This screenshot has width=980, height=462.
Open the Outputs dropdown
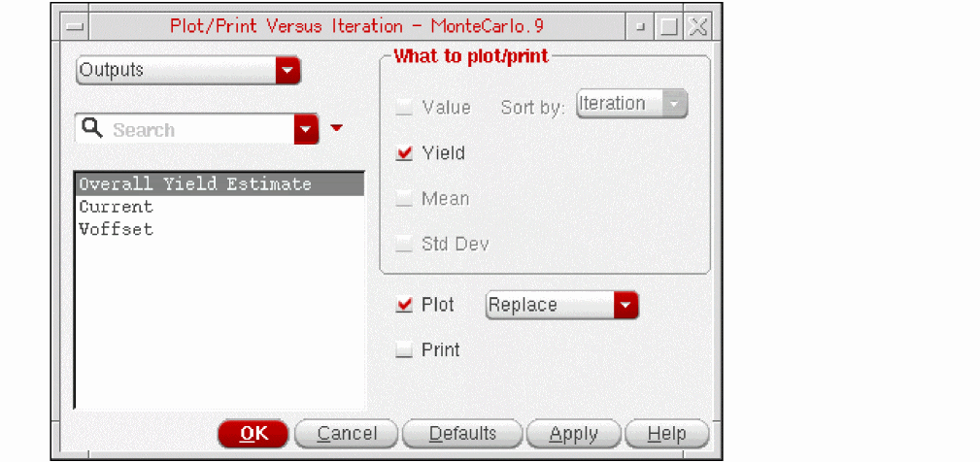pos(188,70)
